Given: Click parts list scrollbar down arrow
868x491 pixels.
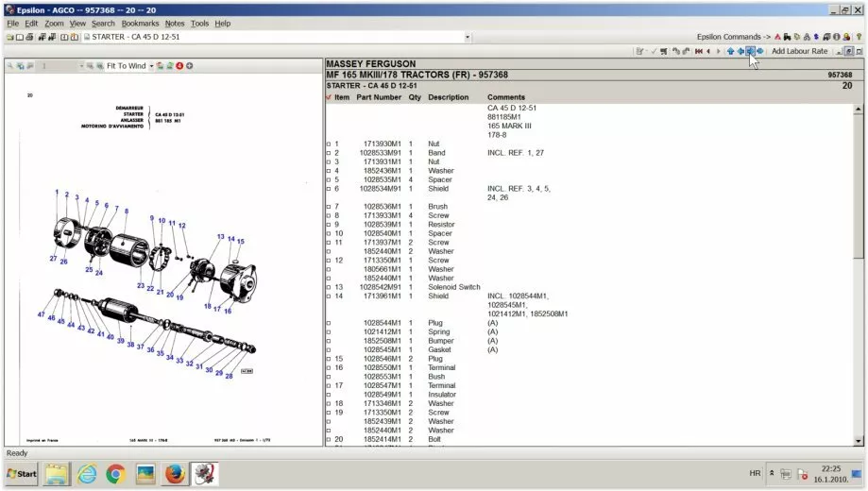Looking at the screenshot, I should click(858, 441).
